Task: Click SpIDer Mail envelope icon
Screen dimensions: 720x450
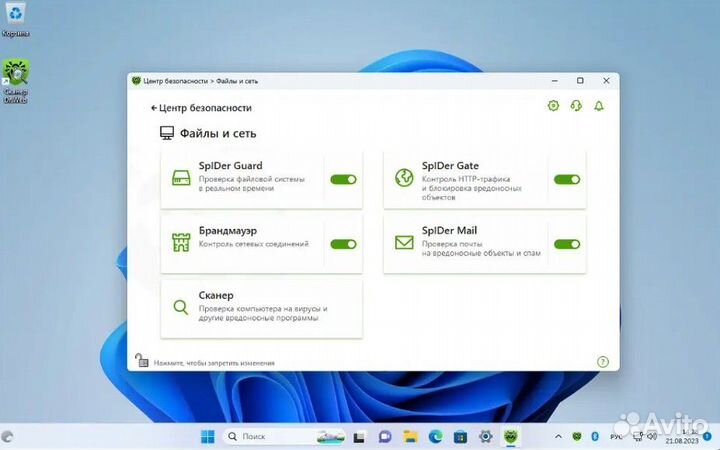Action: click(404, 242)
